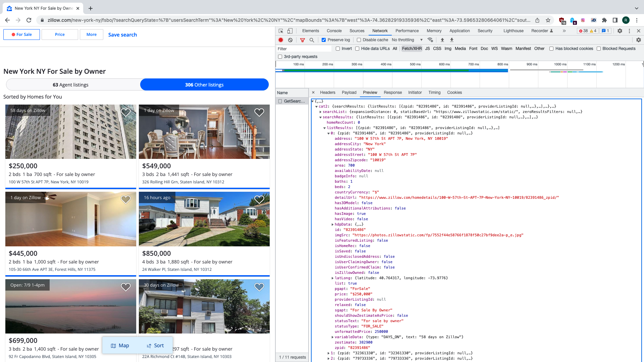Open the Chrome extensions puzzle icon

pos(604,20)
